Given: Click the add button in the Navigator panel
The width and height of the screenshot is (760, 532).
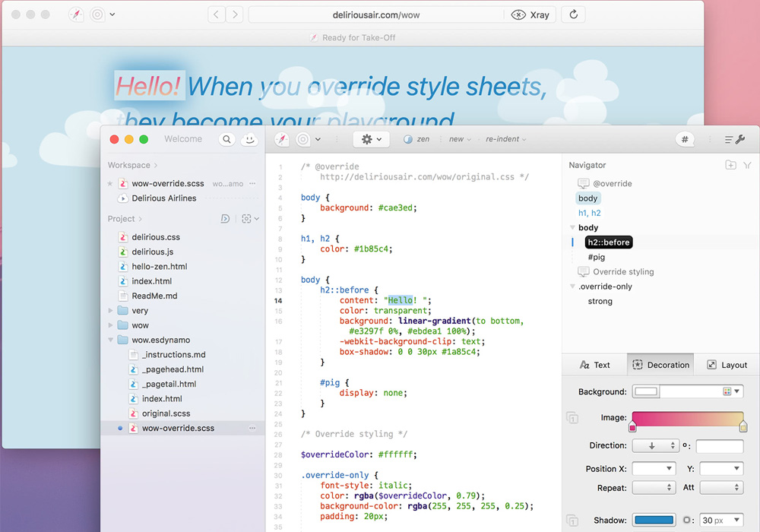Looking at the screenshot, I should click(x=730, y=165).
